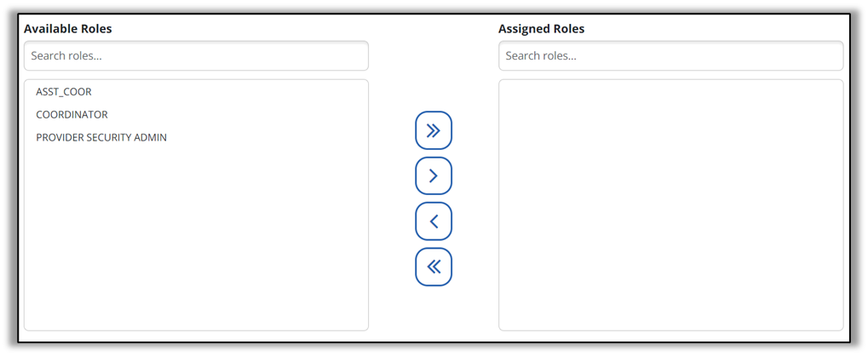
Task: Click the Available Roles heading
Action: click(68, 29)
